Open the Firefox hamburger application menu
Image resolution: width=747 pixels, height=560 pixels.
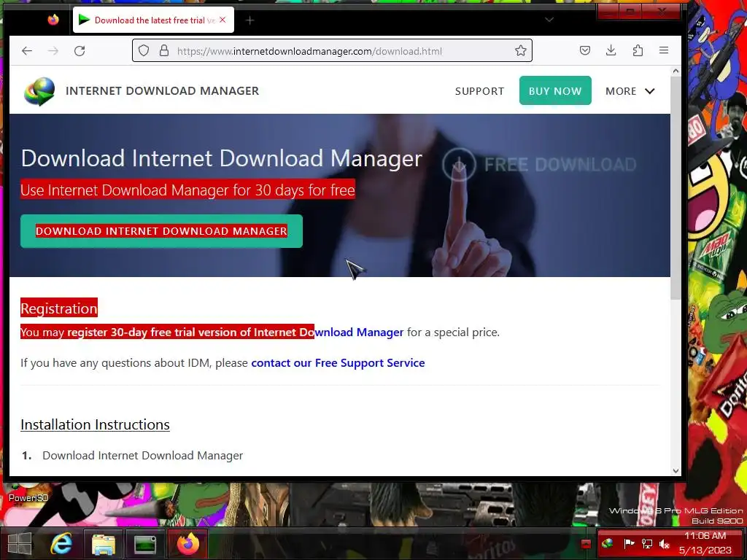(x=664, y=50)
